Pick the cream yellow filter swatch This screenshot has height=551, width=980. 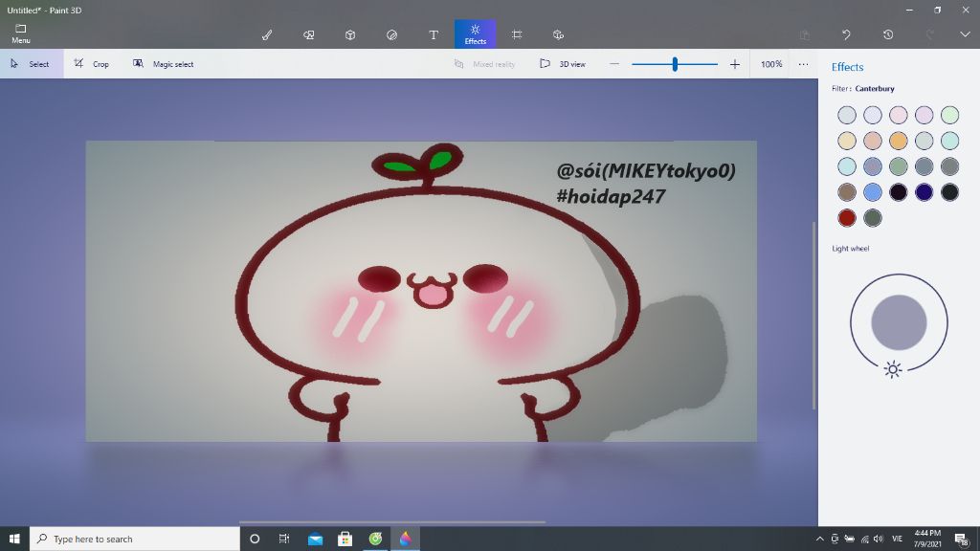point(847,141)
